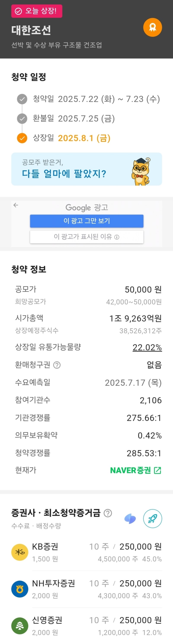Open the 다들 얼마에 팔았지? banner
This screenshot has width=173, height=644.
(x=87, y=169)
